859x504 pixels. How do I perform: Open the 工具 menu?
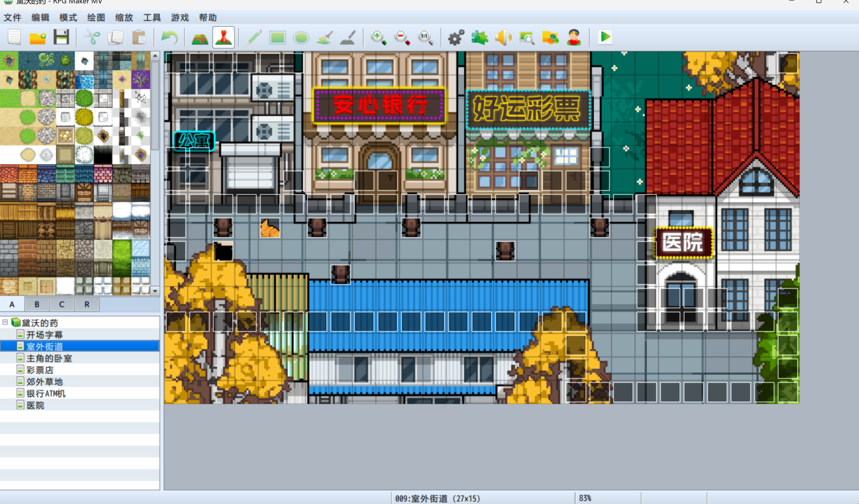152,17
